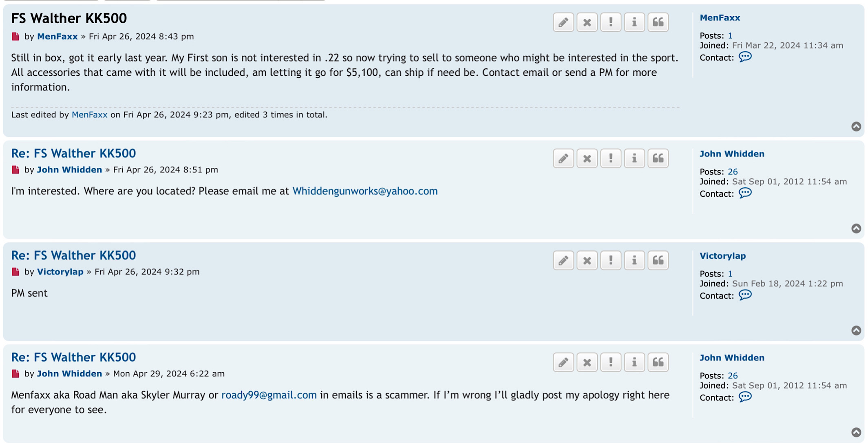Open Victorylap profile from post byline

pos(60,272)
